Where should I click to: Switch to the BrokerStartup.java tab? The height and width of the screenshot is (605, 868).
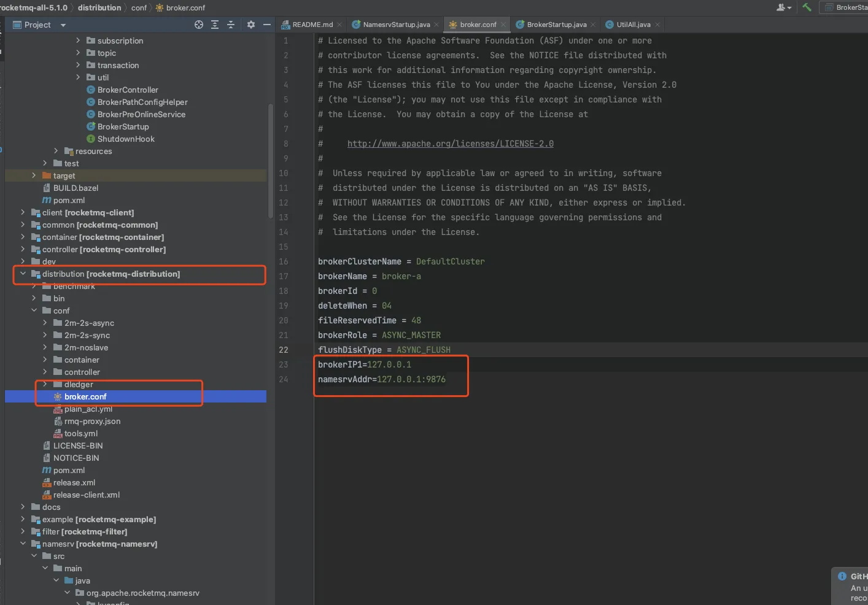click(556, 25)
